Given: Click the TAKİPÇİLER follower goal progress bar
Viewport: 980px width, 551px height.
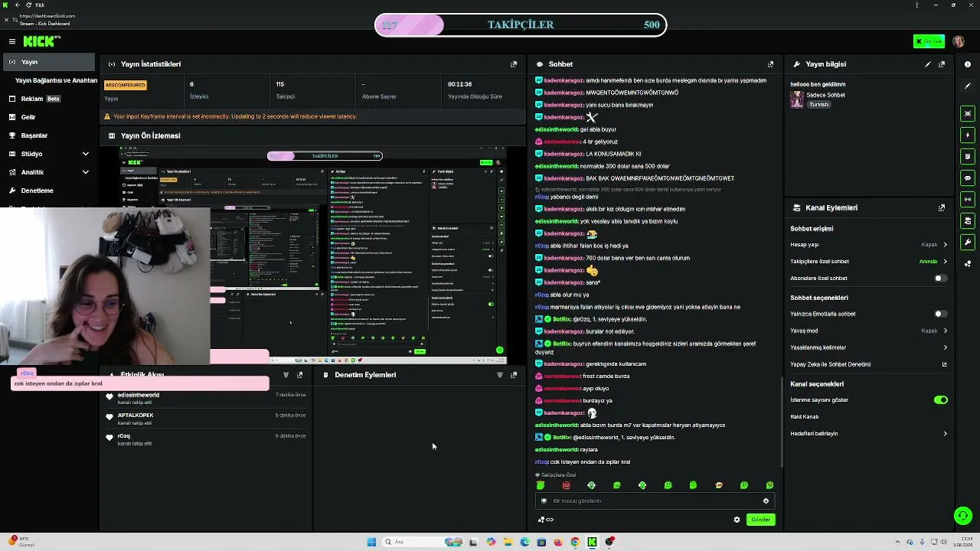Looking at the screenshot, I should click(521, 25).
